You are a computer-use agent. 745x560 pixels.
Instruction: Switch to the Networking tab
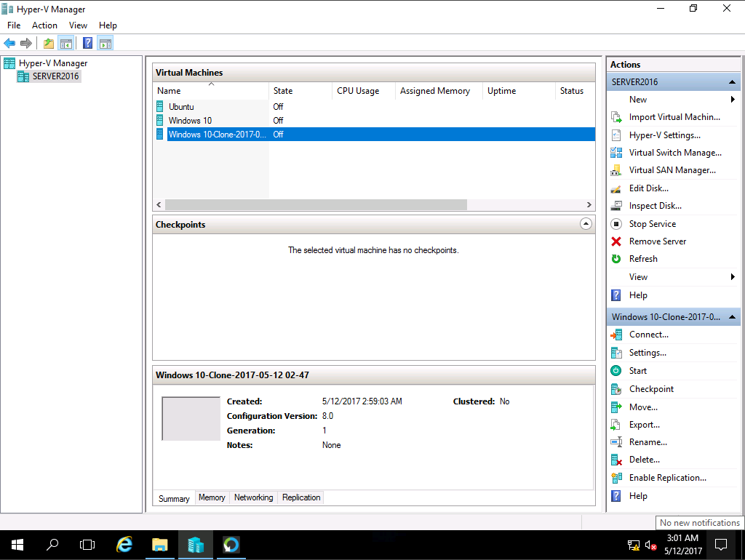point(254,497)
